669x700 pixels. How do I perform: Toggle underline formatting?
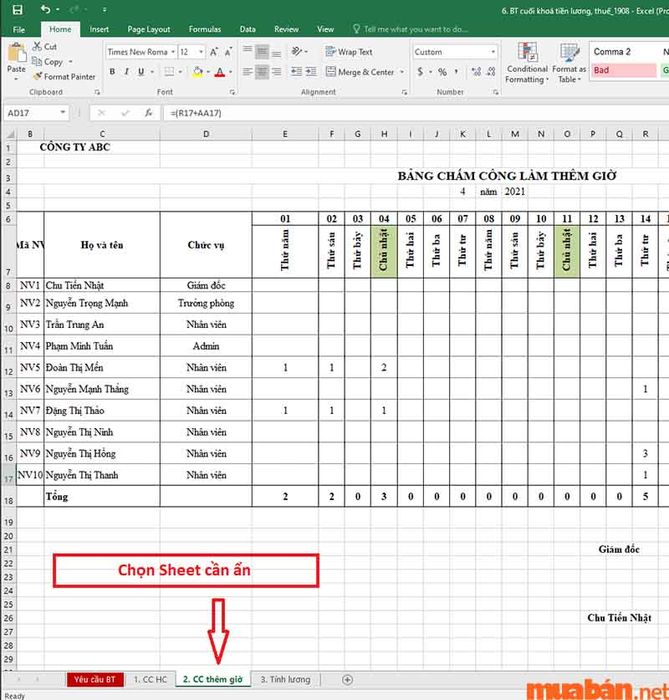(141, 71)
